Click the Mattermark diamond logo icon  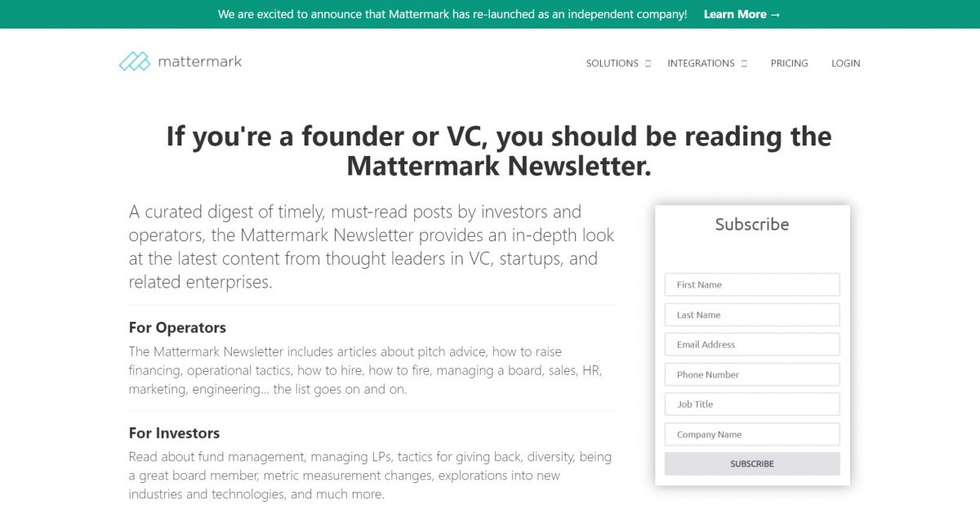click(135, 61)
